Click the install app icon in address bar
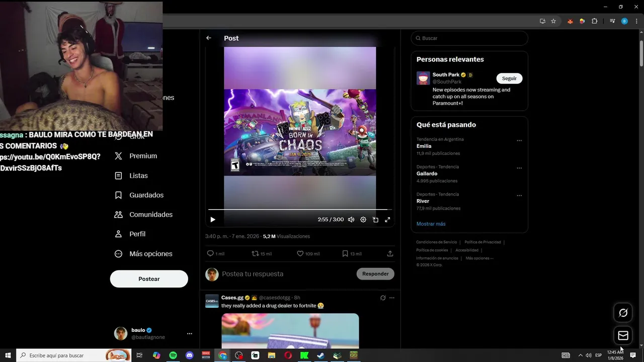Image resolution: width=644 pixels, height=362 pixels. pos(542,21)
